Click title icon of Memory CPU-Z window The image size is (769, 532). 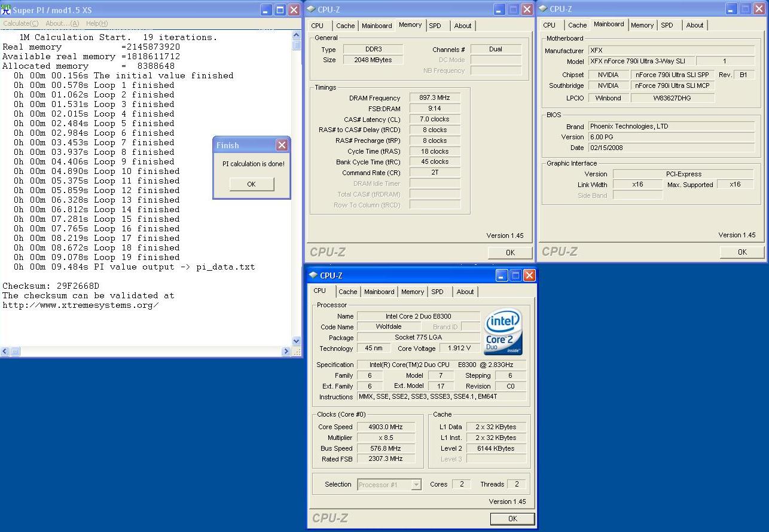(x=312, y=9)
